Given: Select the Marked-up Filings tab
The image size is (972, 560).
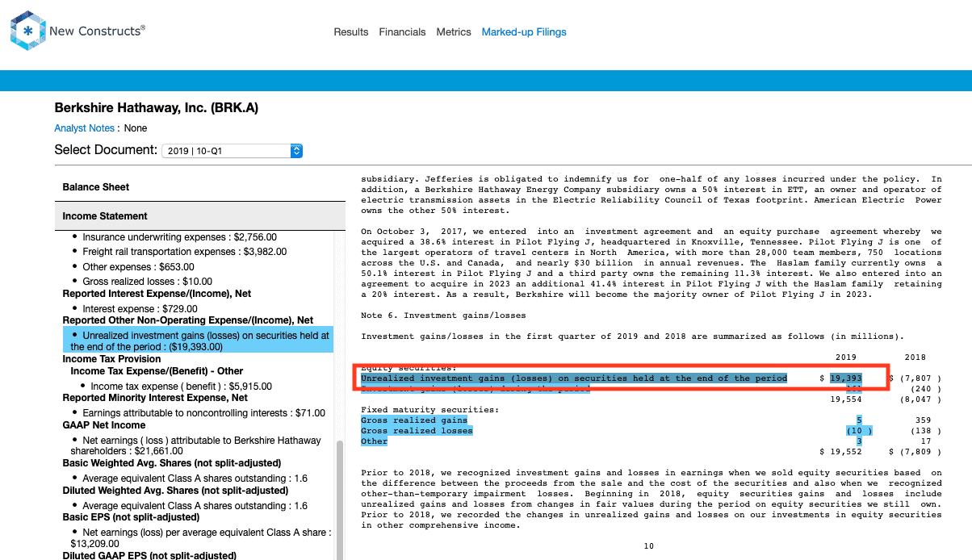Looking at the screenshot, I should coord(524,32).
